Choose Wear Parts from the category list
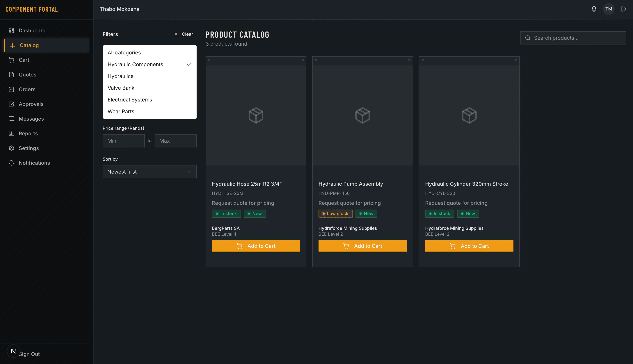The height and width of the screenshot is (364, 633). pyautogui.click(x=121, y=112)
